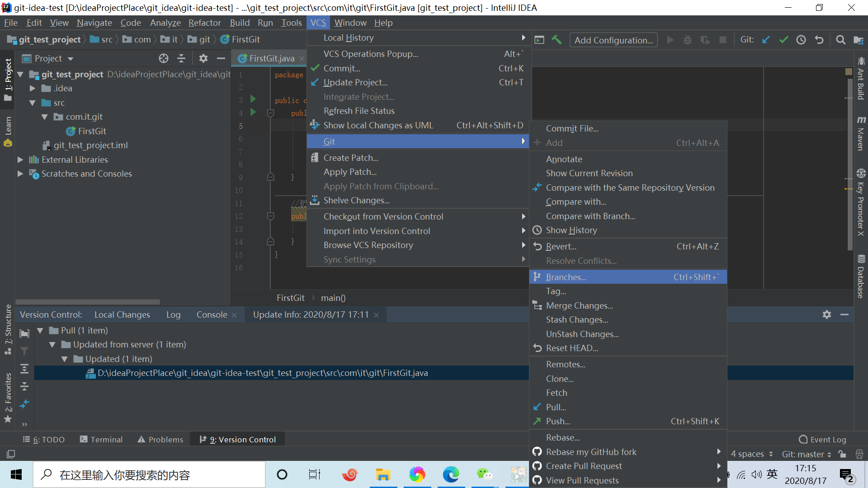Choose Stash Changes... menu entry

point(628,320)
